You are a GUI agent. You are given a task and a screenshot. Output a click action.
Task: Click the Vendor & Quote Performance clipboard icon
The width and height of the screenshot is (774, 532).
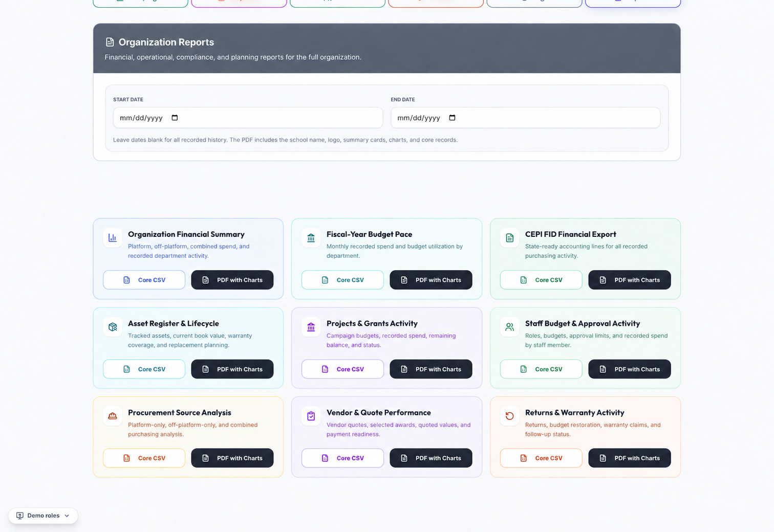311,416
